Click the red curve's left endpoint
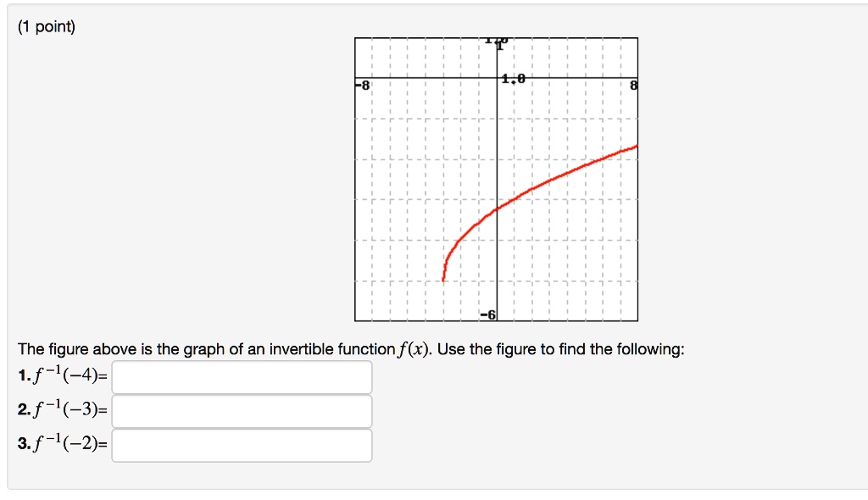This screenshot has height=500, width=868. 443,281
